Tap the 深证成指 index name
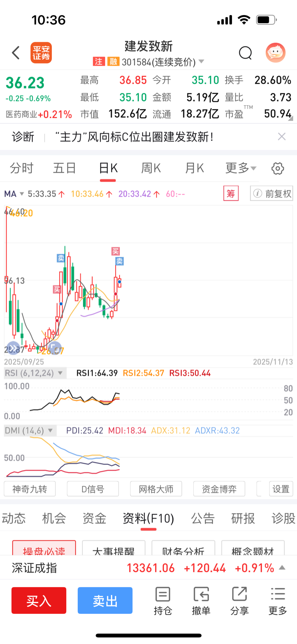 point(34,568)
